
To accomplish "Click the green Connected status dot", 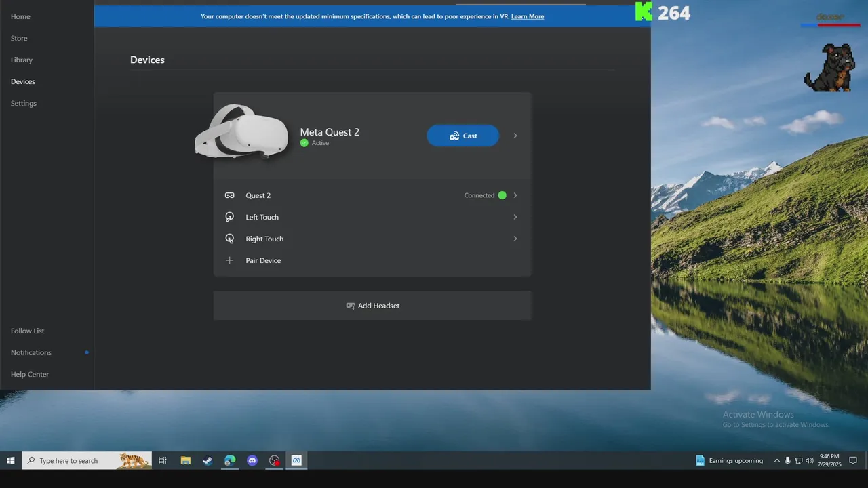I will coord(502,195).
